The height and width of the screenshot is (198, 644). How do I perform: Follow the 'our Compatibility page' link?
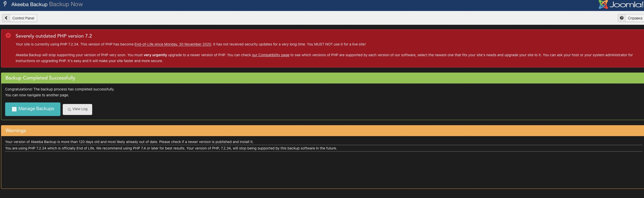click(x=270, y=55)
